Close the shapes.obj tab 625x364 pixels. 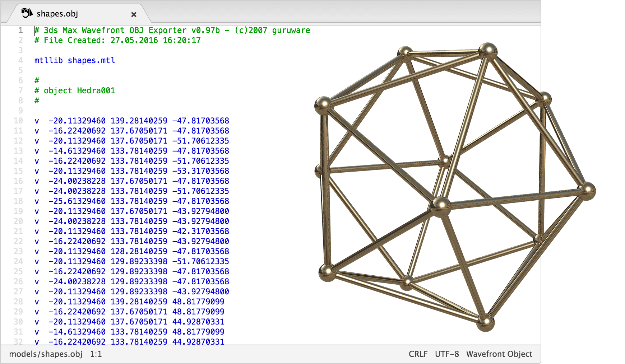point(134,14)
